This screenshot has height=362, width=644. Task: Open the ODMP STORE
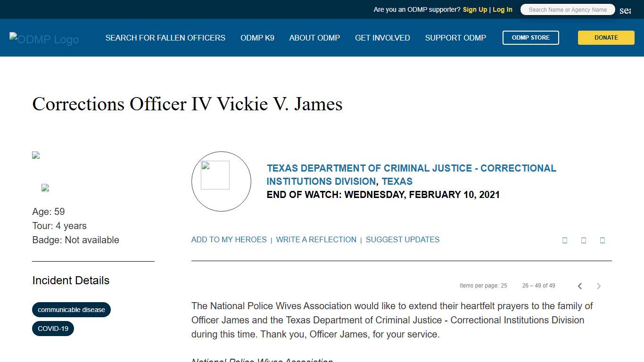click(x=531, y=38)
